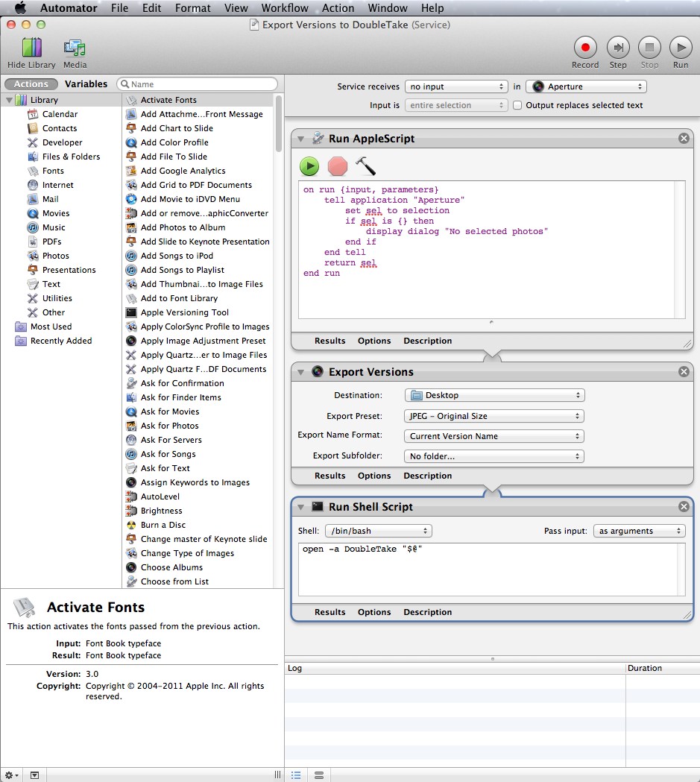The width and height of the screenshot is (700, 782).
Task: Open the Export Subfolder dropdown
Action: [x=494, y=455]
